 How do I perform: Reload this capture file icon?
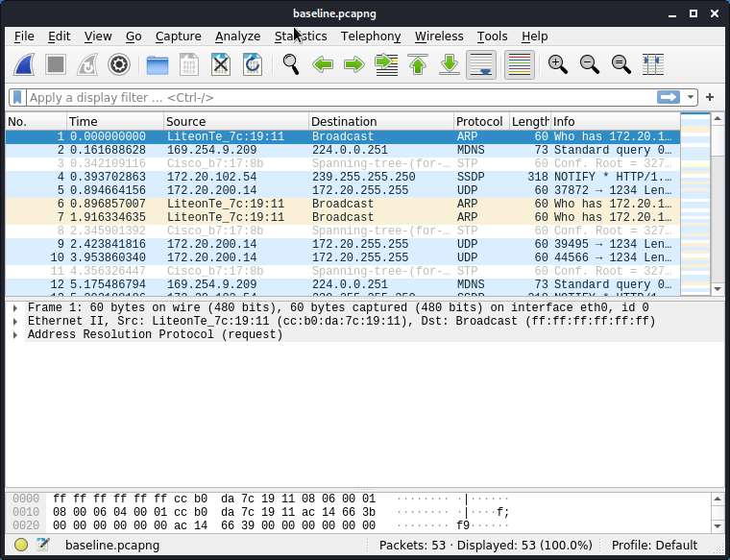pos(253,64)
